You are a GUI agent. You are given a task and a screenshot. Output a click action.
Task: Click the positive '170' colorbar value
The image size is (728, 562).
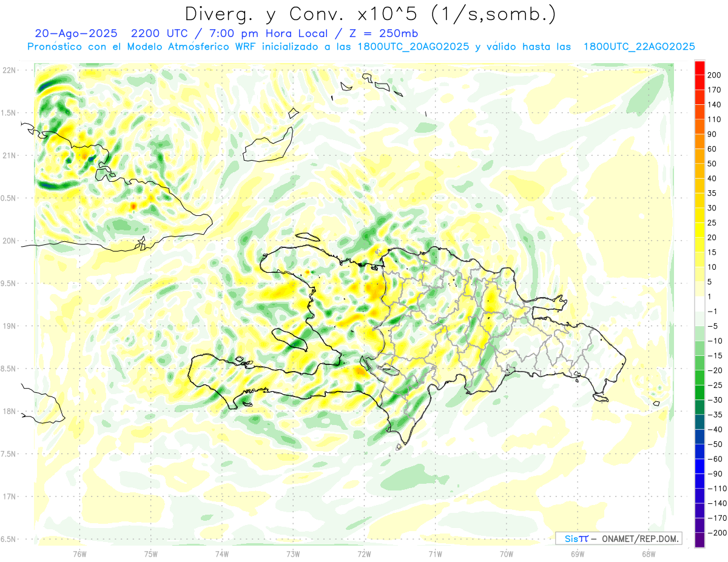pos(714,90)
